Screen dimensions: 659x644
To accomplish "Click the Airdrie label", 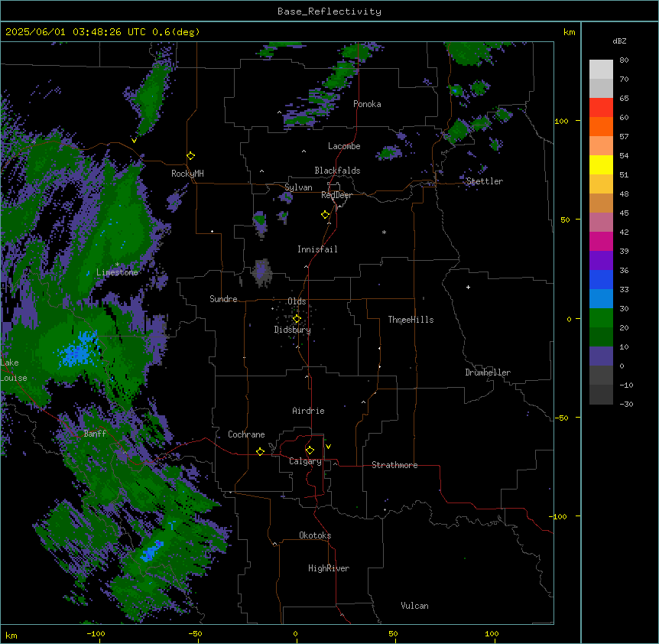I will click(308, 411).
